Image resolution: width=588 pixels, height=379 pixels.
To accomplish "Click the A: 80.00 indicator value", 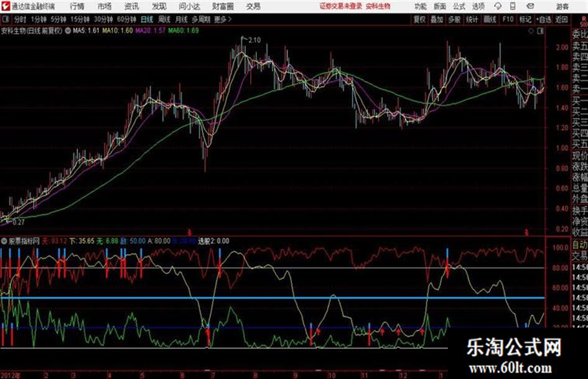I will pos(159,241).
